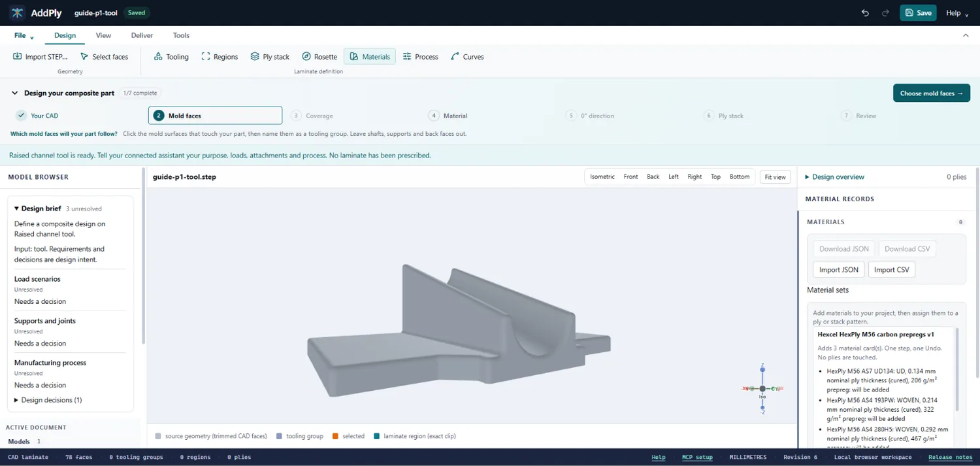Go to the Material step
Viewport: 980px width, 466px height.
coord(448,116)
